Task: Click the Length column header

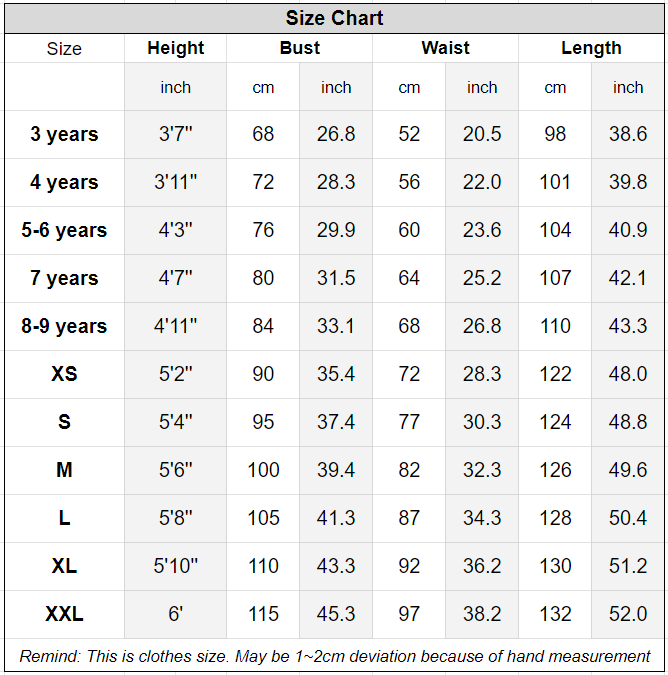Action: 591,48
